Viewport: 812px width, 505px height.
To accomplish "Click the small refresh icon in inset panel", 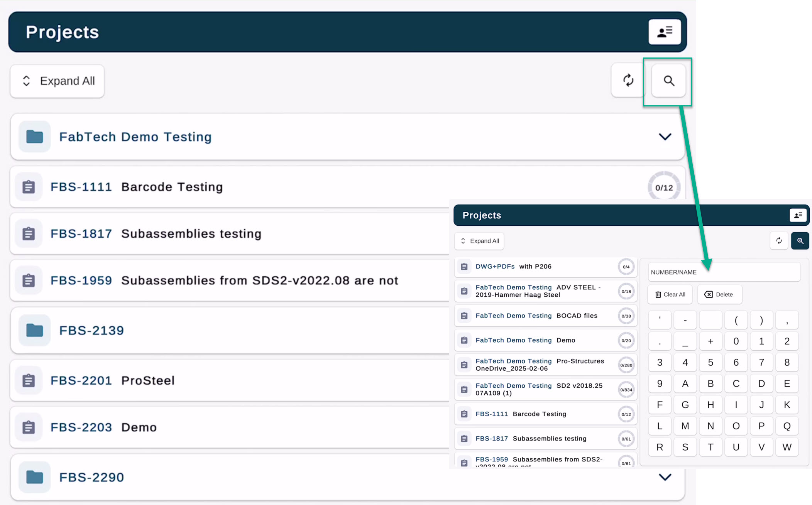I will pyautogui.click(x=779, y=241).
